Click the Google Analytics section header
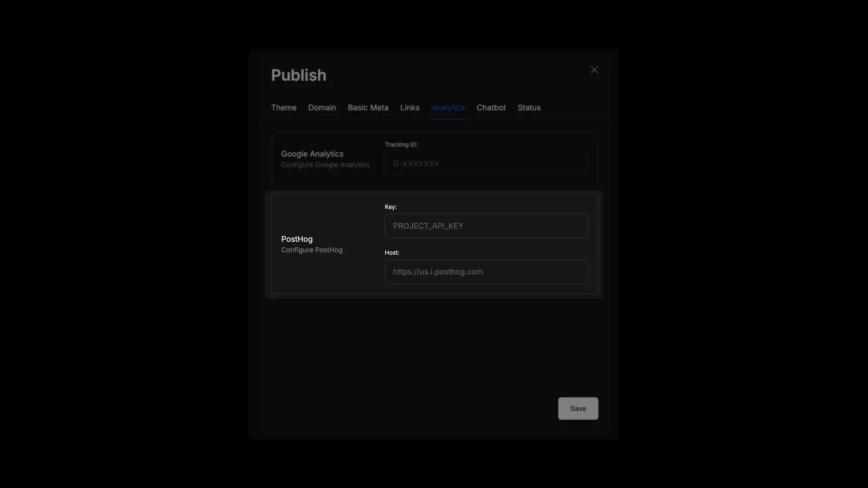This screenshot has height=488, width=868. 312,154
